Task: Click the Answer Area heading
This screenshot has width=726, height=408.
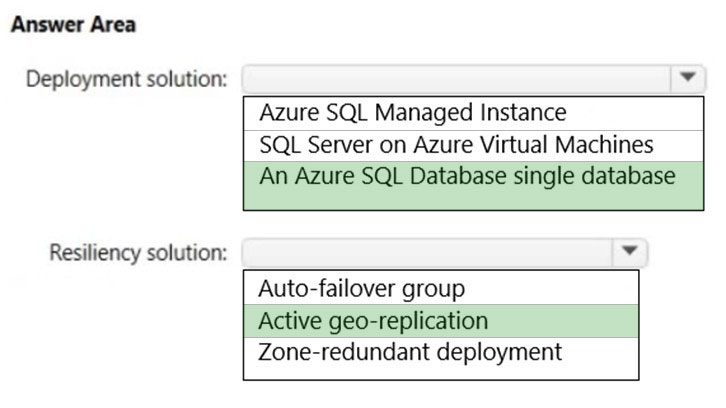Action: [x=73, y=25]
